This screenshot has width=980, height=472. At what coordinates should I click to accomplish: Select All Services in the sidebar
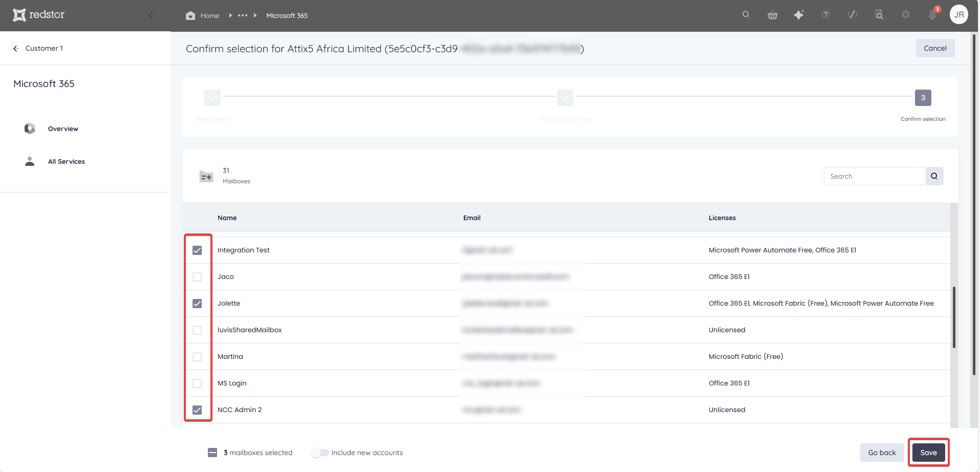click(67, 162)
